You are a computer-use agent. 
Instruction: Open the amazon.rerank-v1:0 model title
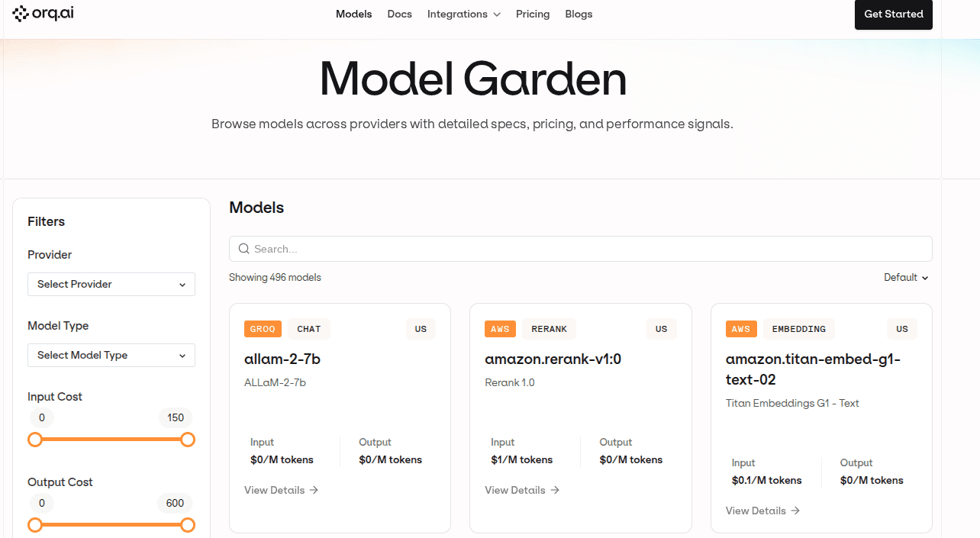pyautogui.click(x=553, y=359)
